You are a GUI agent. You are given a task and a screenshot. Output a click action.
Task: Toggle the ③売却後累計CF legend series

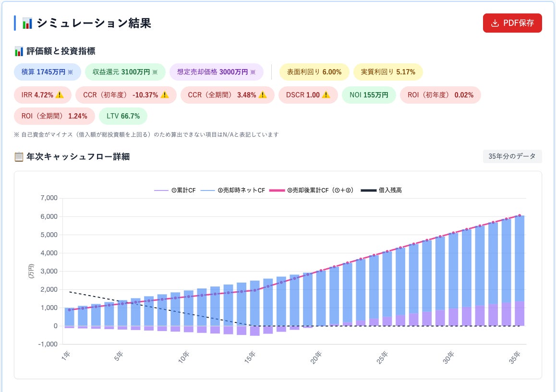[311, 190]
